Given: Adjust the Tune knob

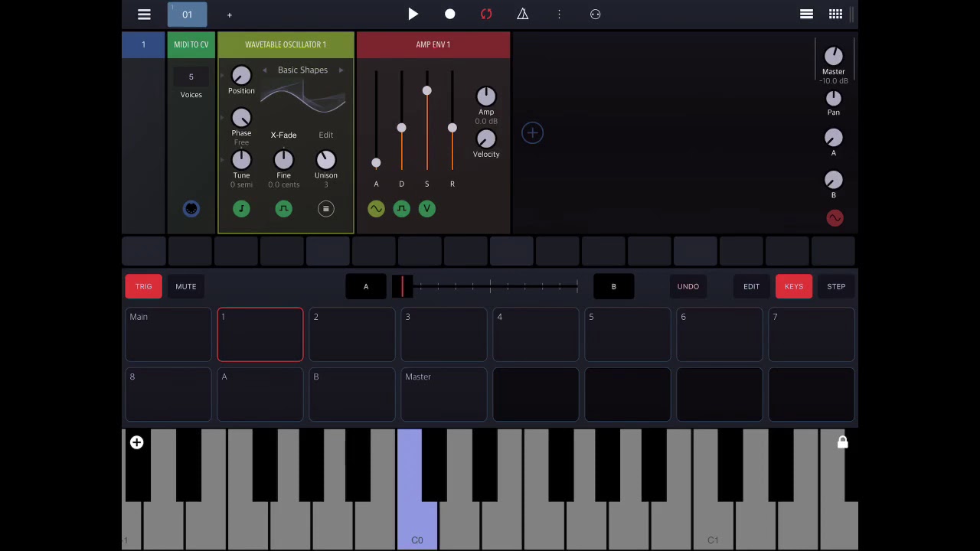Looking at the screenshot, I should (x=241, y=159).
